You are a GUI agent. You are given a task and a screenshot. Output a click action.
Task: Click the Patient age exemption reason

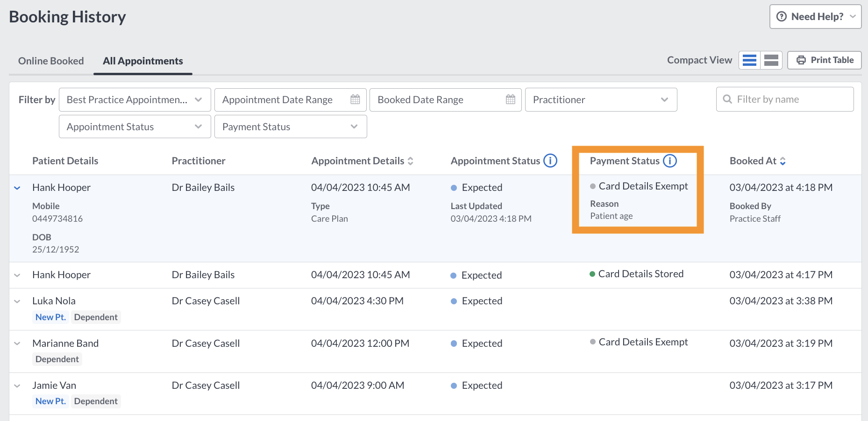(611, 216)
